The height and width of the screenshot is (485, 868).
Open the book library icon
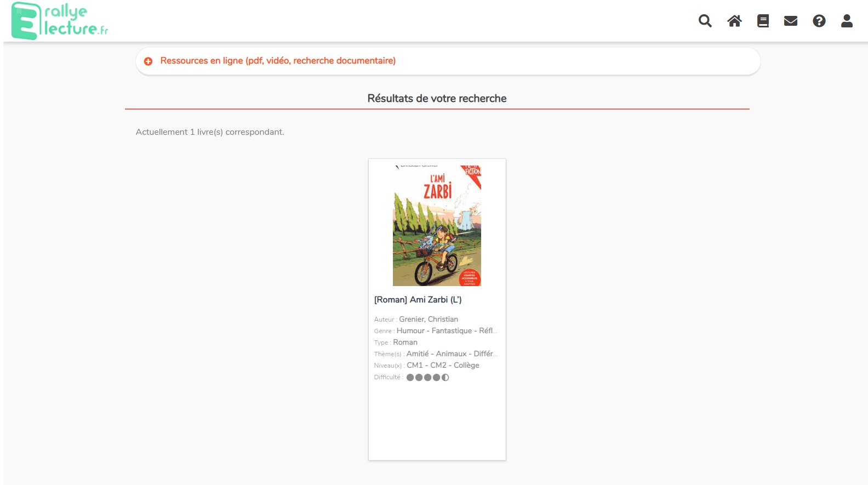click(763, 21)
